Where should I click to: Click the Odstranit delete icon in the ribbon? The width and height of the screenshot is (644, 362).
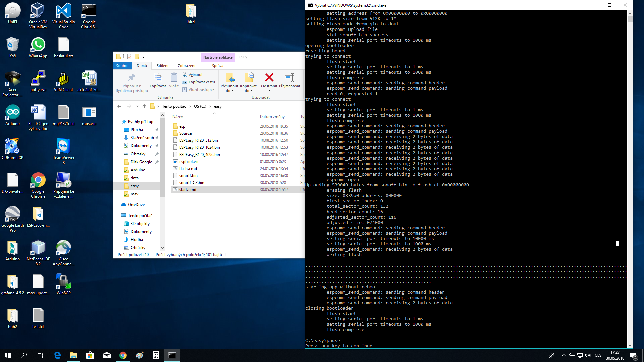[269, 78]
